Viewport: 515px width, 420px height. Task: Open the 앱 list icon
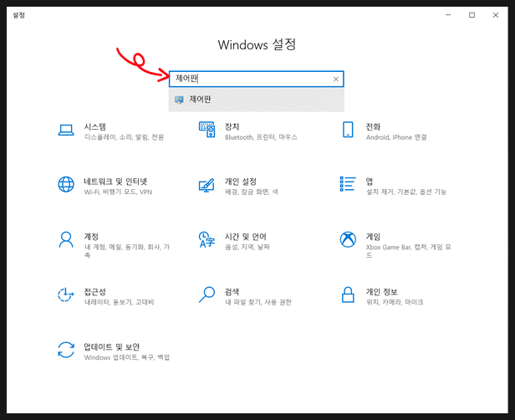[348, 184]
